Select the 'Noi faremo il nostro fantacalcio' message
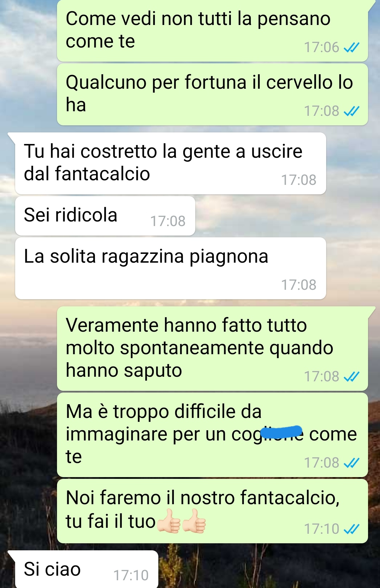This screenshot has height=588, width=380. tap(213, 511)
